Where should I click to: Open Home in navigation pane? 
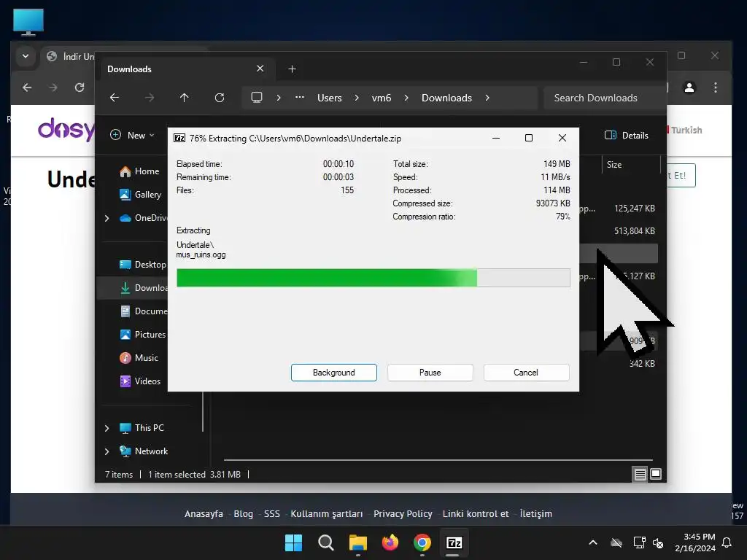pos(139,171)
